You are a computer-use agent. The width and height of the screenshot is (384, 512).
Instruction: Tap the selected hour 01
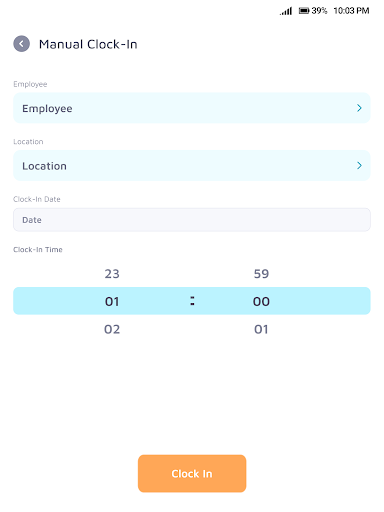pyautogui.click(x=112, y=301)
